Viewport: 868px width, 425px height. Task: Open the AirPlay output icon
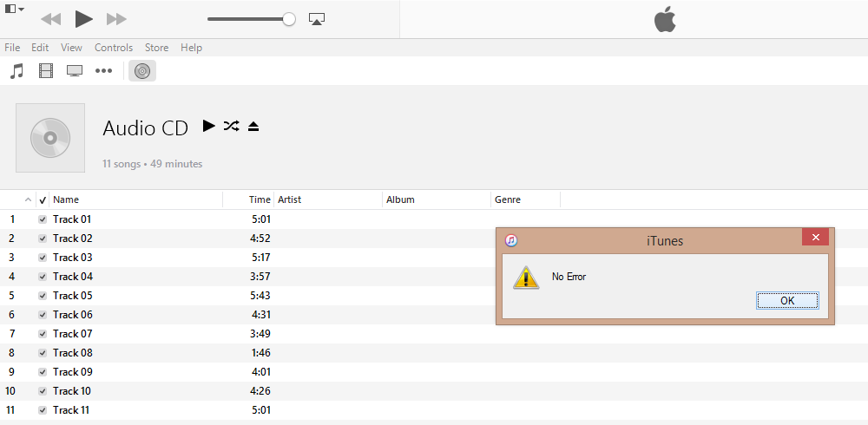click(317, 19)
